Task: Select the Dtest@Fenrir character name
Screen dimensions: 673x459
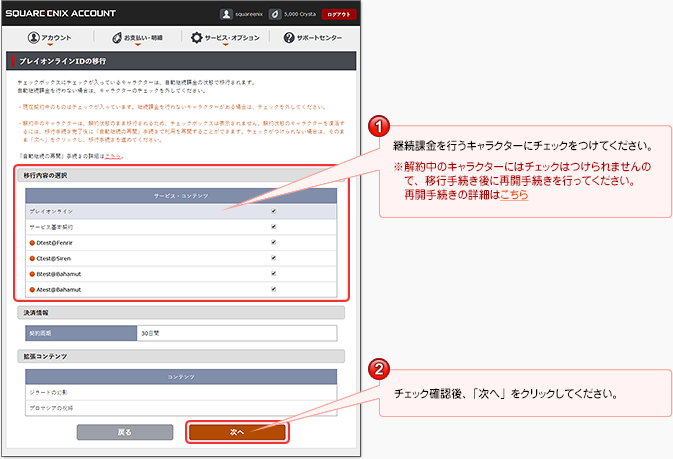Action: tap(55, 243)
